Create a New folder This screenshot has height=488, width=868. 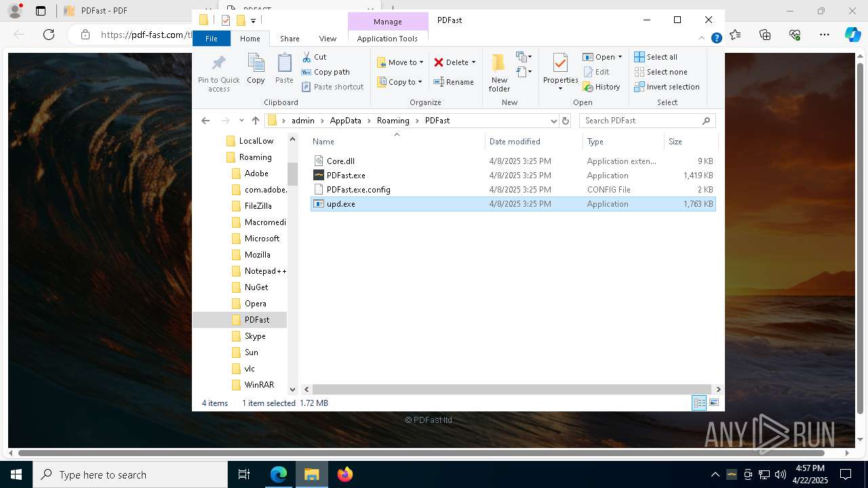point(499,73)
